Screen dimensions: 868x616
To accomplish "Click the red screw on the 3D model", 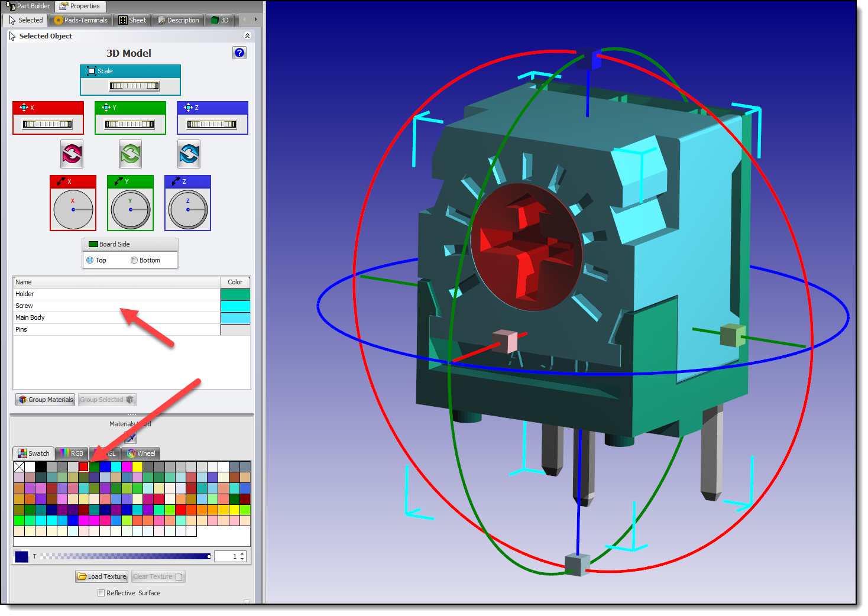I will (x=526, y=247).
